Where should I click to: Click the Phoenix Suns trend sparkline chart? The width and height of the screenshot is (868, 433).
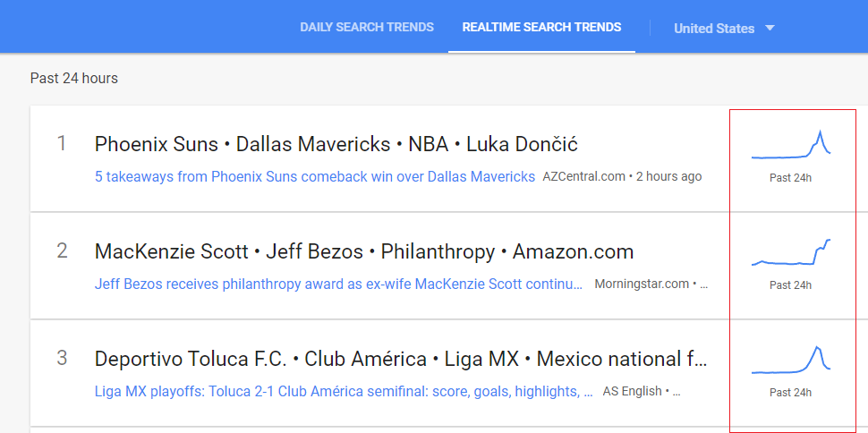point(791,144)
